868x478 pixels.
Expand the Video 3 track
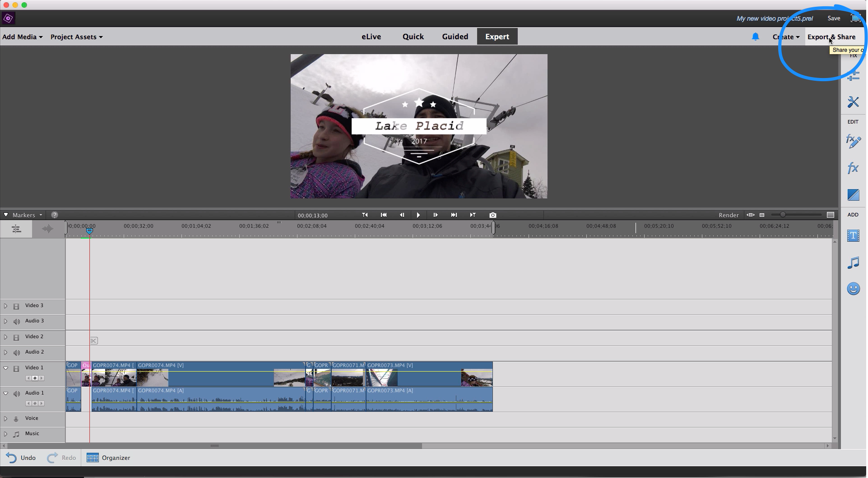(x=5, y=306)
